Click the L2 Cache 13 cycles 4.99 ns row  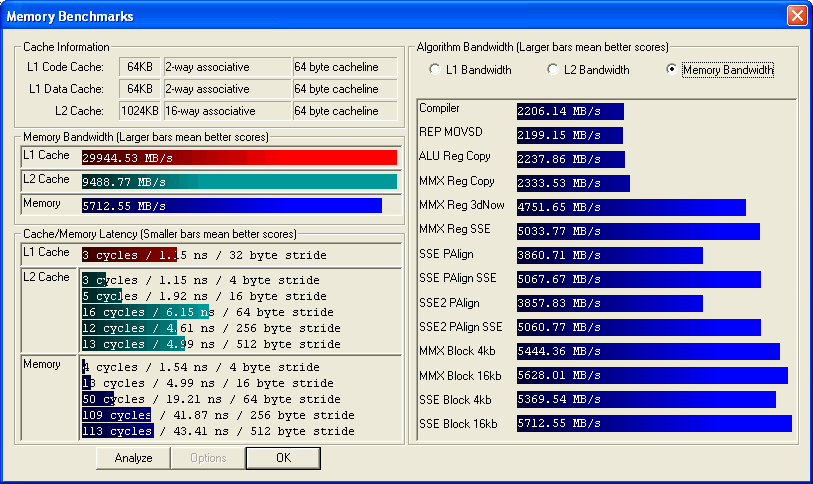(211, 344)
